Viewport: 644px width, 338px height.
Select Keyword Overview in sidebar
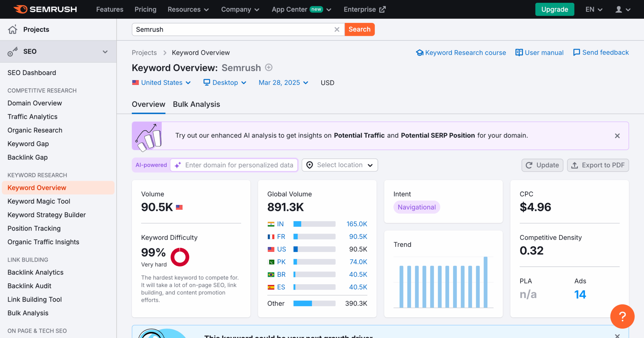tap(58, 188)
